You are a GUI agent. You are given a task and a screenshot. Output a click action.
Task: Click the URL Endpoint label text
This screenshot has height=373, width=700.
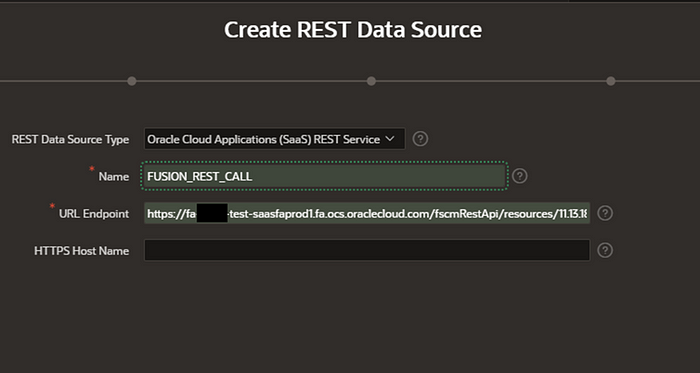[94, 214]
